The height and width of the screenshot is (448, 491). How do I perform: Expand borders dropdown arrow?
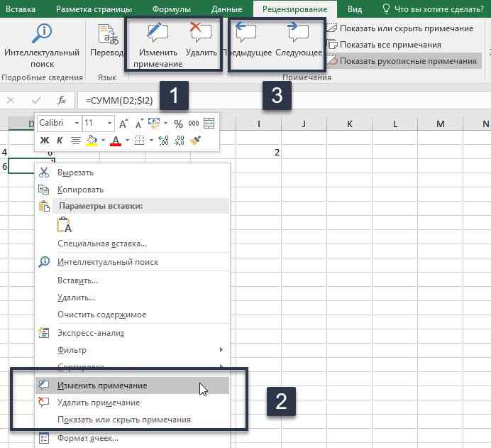pos(151,141)
